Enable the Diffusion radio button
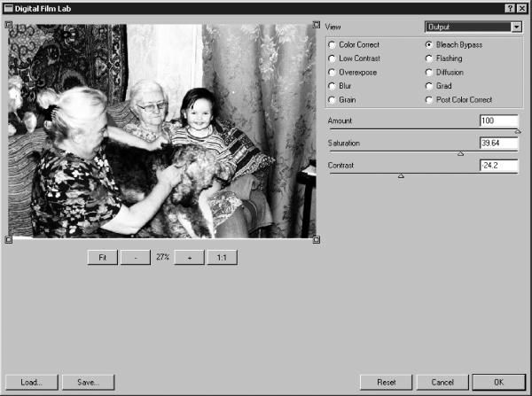This screenshot has width=532, height=396. click(430, 73)
